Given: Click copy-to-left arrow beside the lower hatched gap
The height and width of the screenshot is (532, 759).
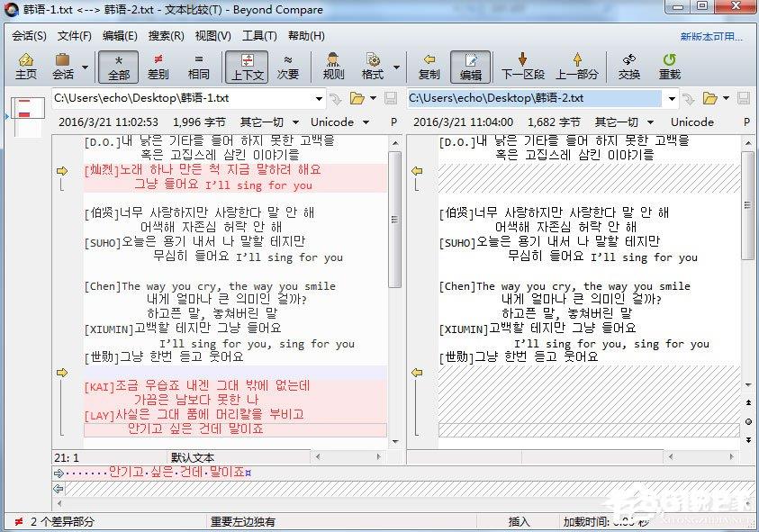Looking at the screenshot, I should click(417, 373).
